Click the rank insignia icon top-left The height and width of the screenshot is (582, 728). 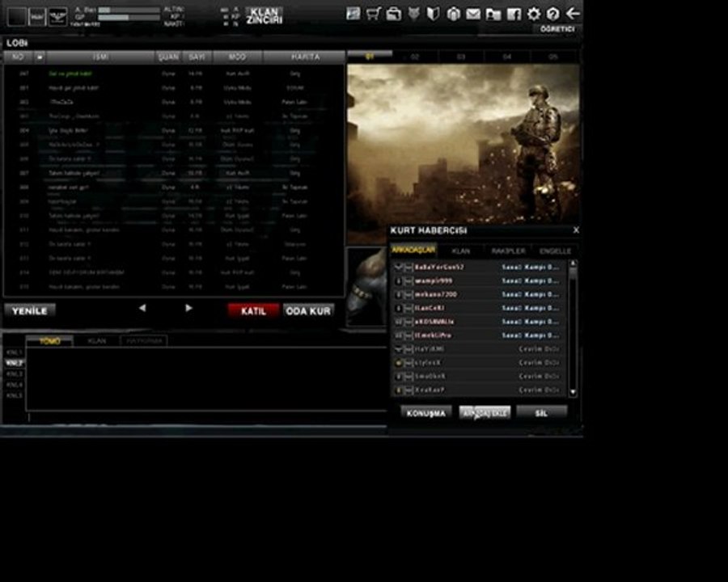(x=58, y=17)
